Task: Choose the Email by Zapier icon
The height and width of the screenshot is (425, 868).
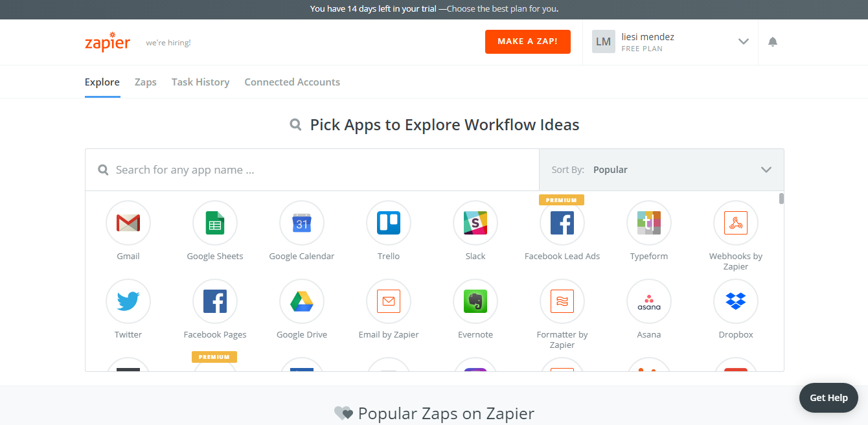Action: tap(389, 301)
